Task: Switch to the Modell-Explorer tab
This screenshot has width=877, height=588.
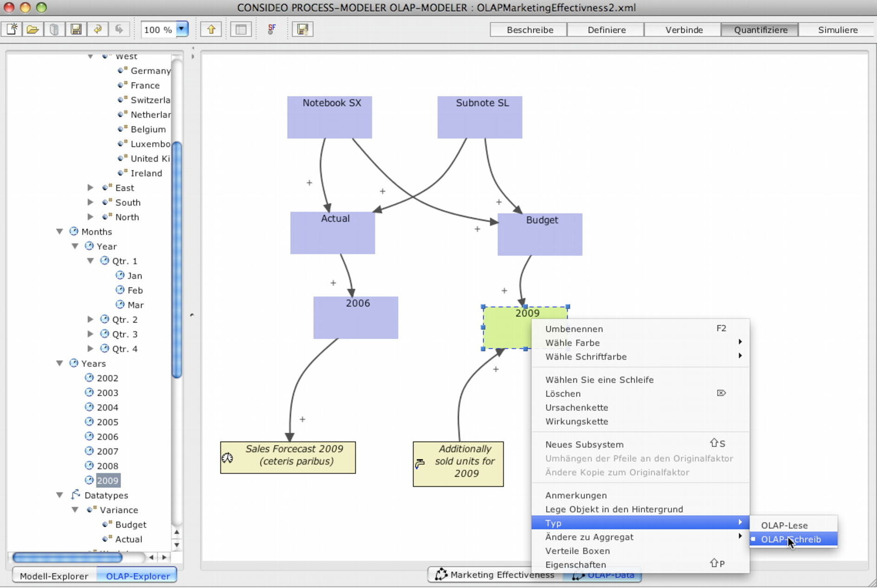Action: tap(54, 576)
